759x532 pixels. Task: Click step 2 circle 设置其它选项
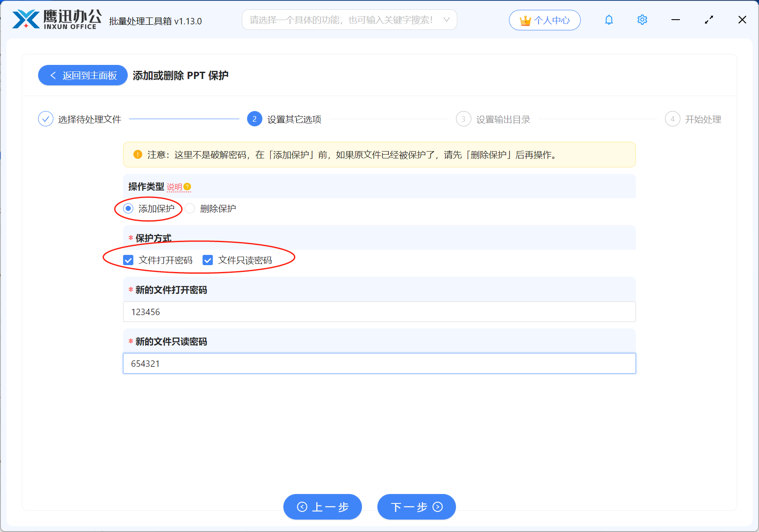click(x=254, y=119)
